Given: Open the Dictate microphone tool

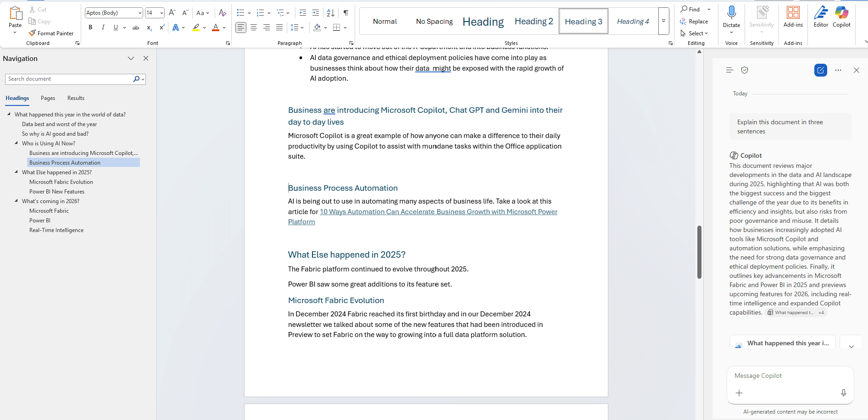Looking at the screenshot, I should click(x=731, y=13).
